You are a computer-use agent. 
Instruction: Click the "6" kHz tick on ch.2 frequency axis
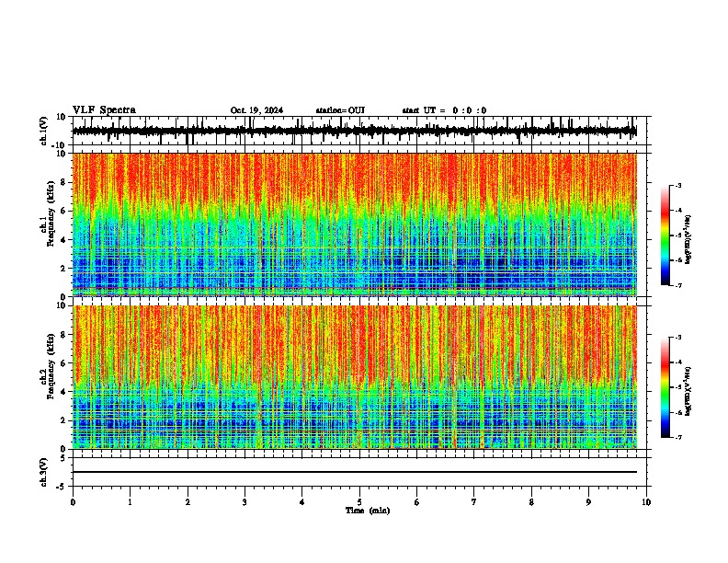64,363
